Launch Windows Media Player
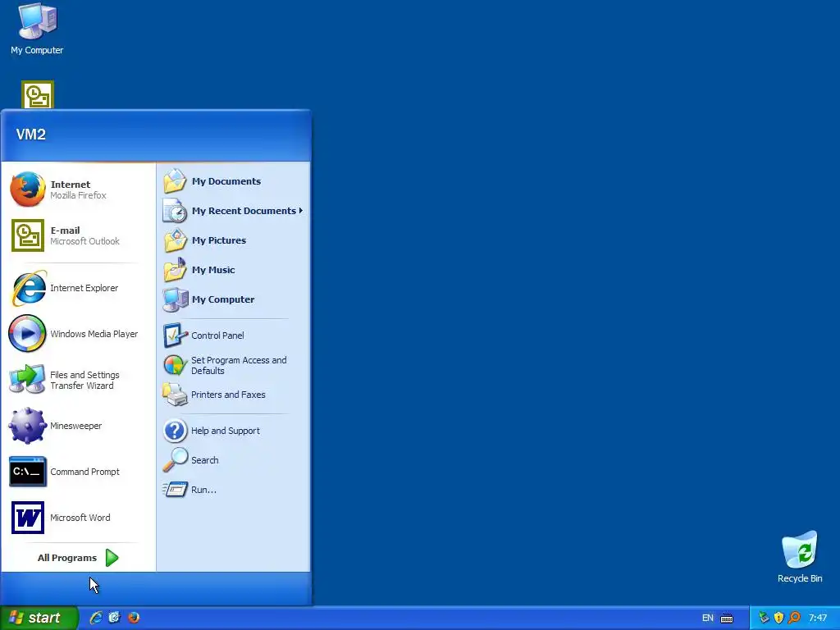 coord(78,334)
